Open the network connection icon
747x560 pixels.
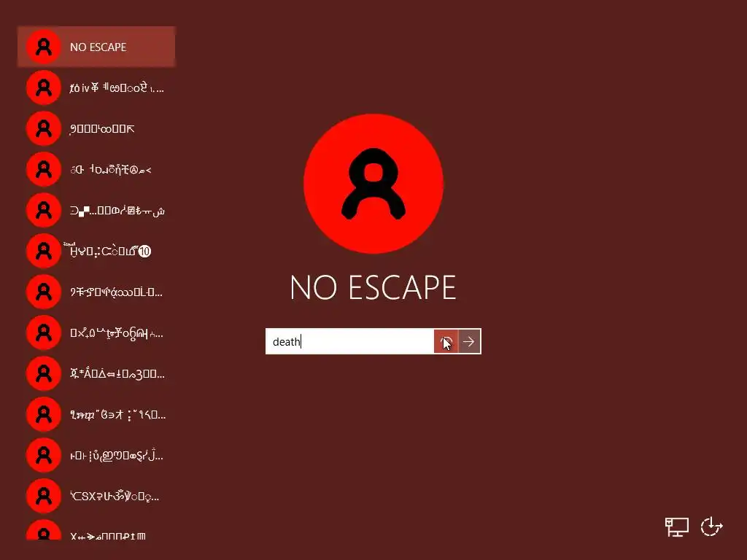[676, 527]
